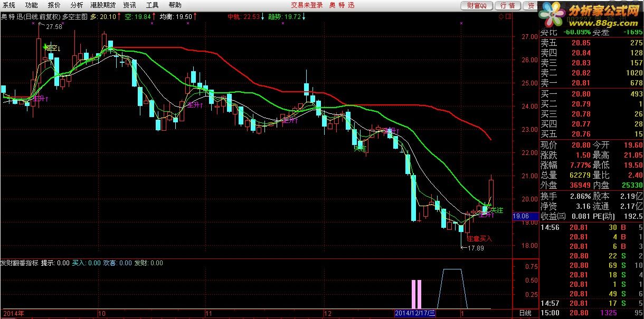The image size is (644, 319).
Task: Click the diamond icon above the price axis
Action: pos(500,17)
